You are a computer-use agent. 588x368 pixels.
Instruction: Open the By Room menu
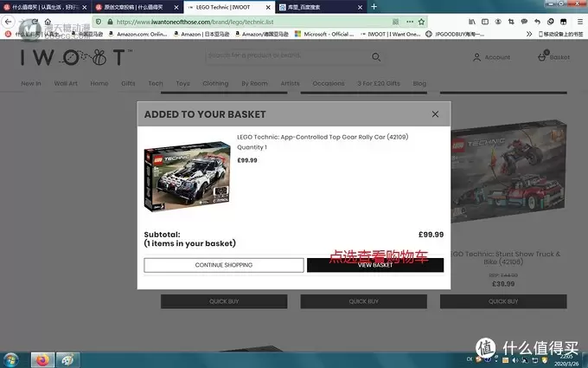click(254, 83)
